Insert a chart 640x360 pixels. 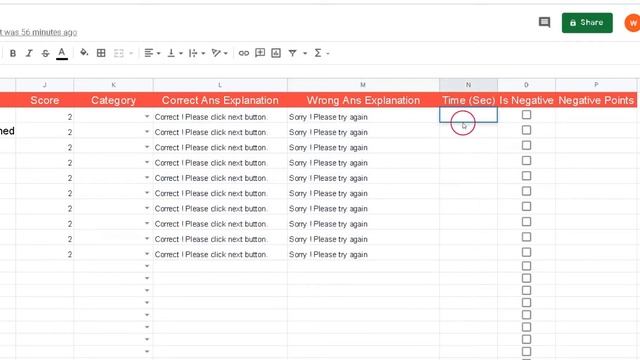point(276,53)
